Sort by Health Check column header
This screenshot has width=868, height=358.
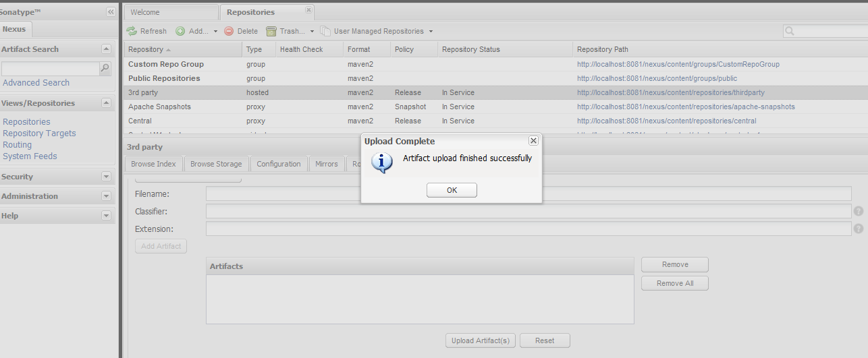tap(309, 49)
